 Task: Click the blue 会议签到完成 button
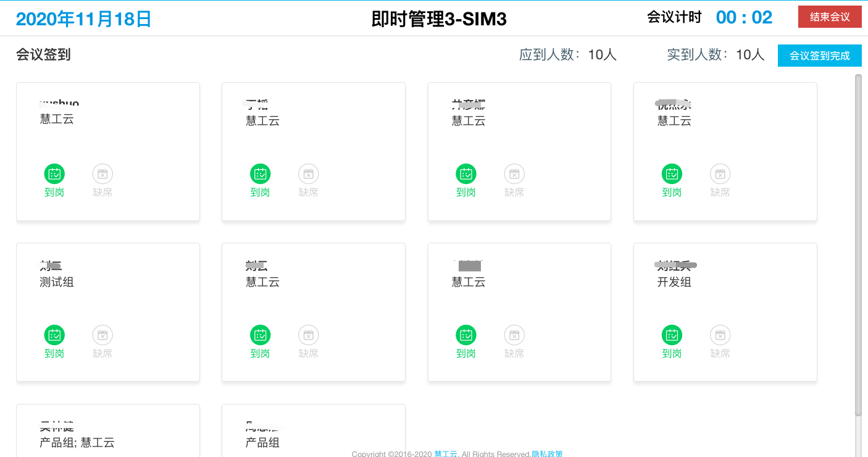pos(819,56)
